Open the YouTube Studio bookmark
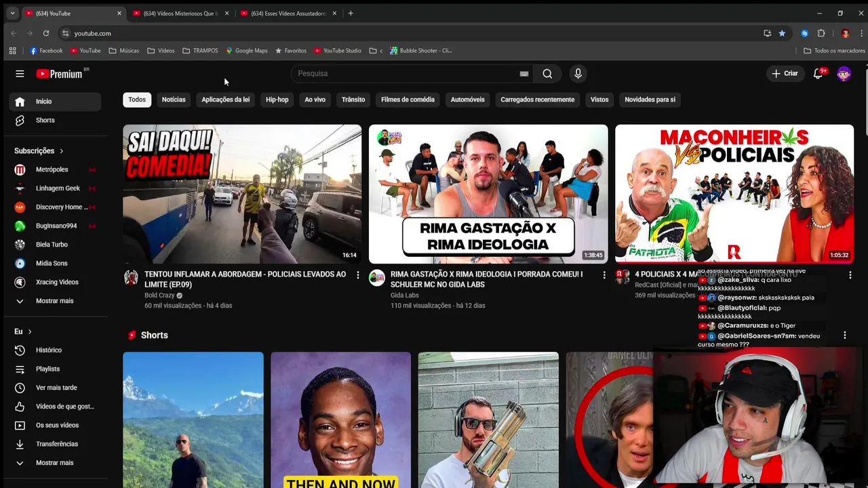 (x=337, y=51)
